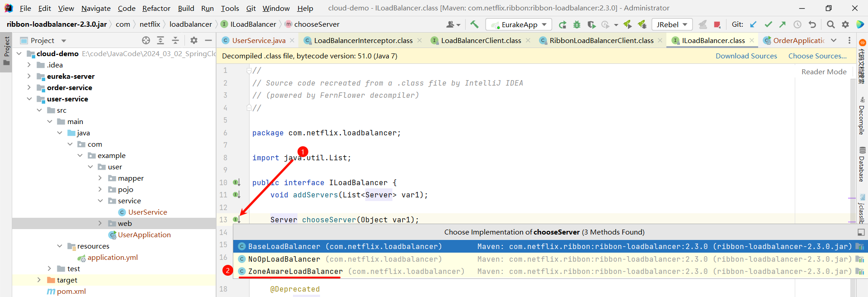The height and width of the screenshot is (297, 868).
Task: Expand the target folder
Action: pos(39,280)
